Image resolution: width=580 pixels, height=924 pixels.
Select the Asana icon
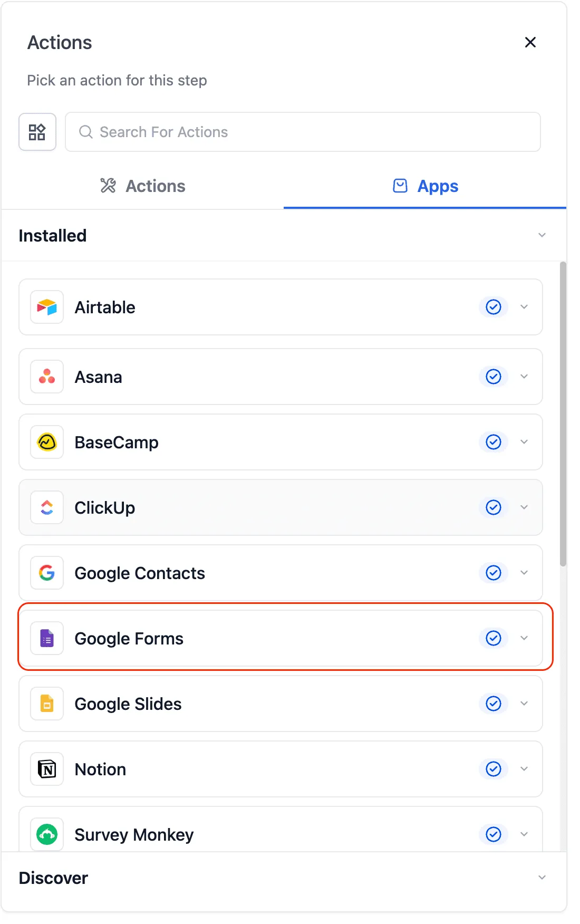coord(46,377)
